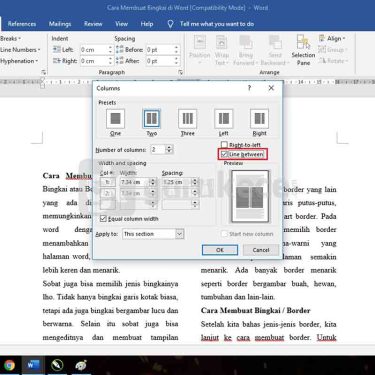Click the Bring Forward button
The image size is (375, 375).
(x=246, y=50)
